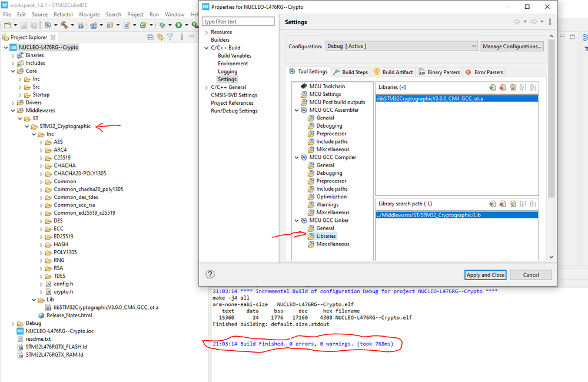The width and height of the screenshot is (588, 382).
Task: Select Run/Debug Settings in properties tree
Action: pyautogui.click(x=234, y=111)
